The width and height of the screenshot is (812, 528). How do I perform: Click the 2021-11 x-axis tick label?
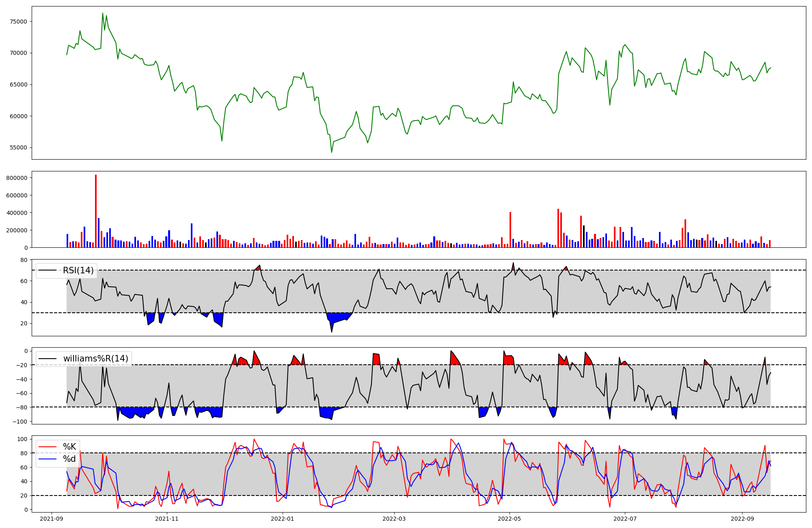click(167, 519)
